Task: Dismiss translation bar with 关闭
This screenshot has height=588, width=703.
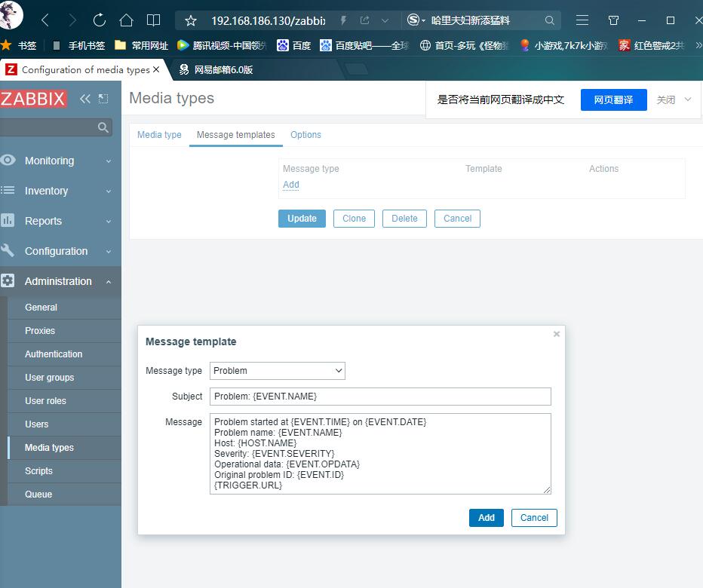Action: [666, 100]
